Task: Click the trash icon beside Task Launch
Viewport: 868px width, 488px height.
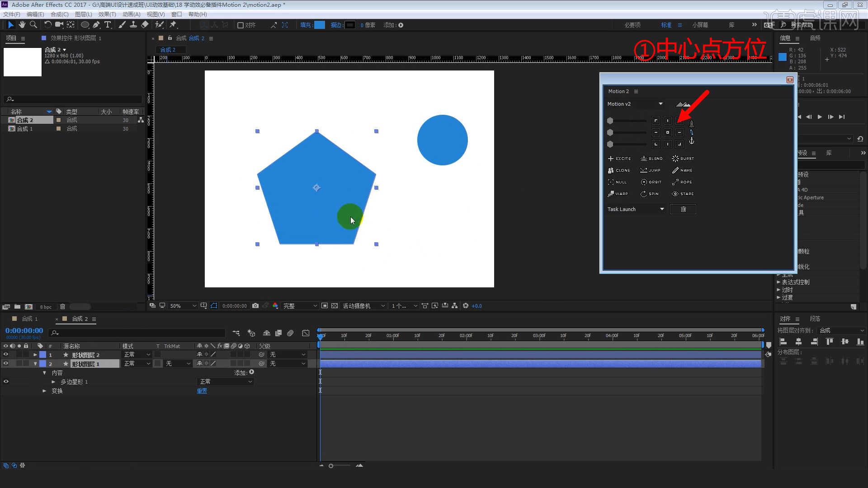Action: (683, 209)
